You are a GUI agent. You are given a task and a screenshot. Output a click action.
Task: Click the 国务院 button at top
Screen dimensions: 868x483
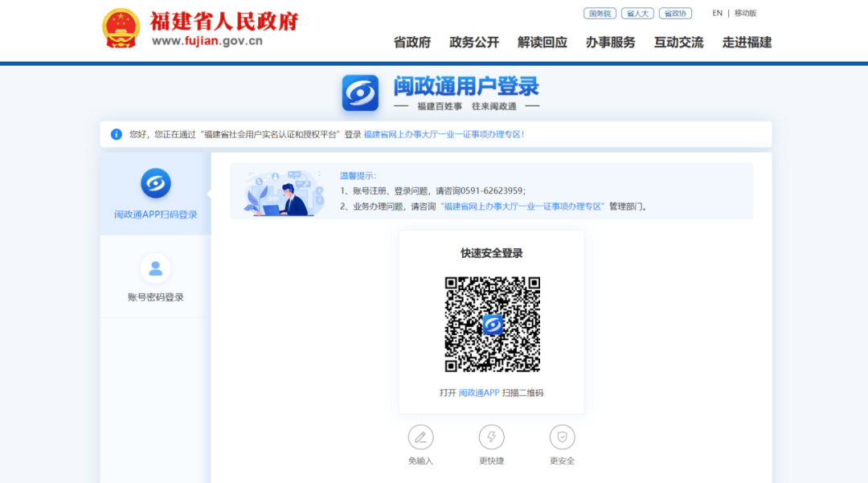(600, 14)
